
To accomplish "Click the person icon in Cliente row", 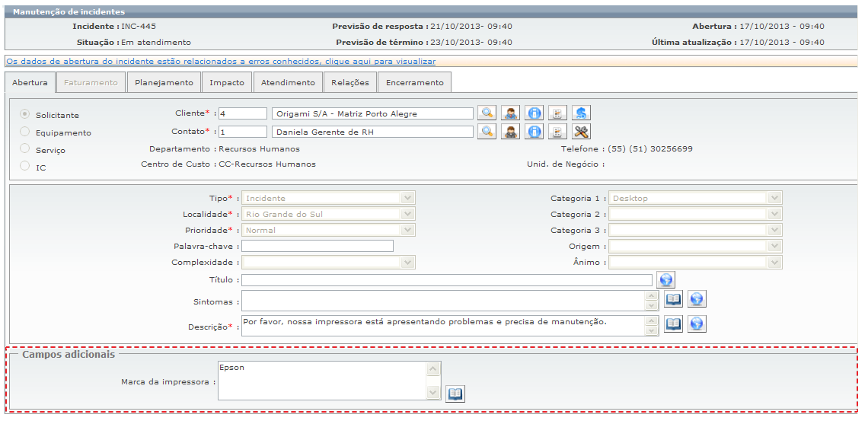I will (511, 113).
